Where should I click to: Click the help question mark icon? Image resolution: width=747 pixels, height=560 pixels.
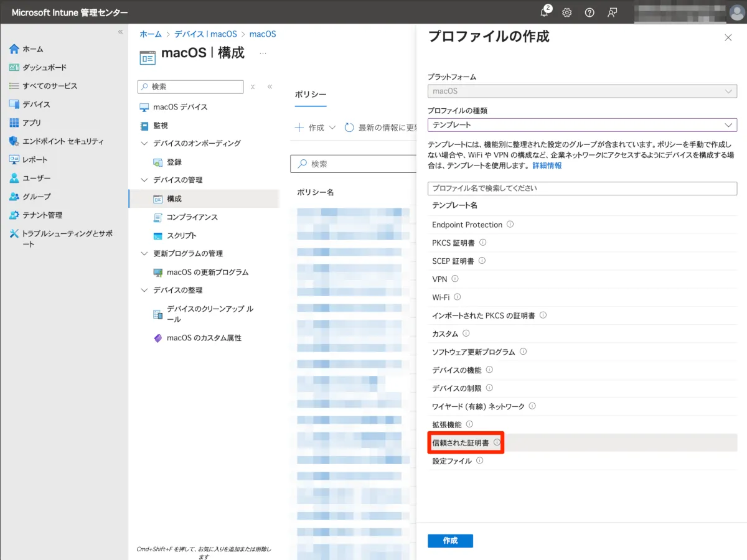coord(590,12)
